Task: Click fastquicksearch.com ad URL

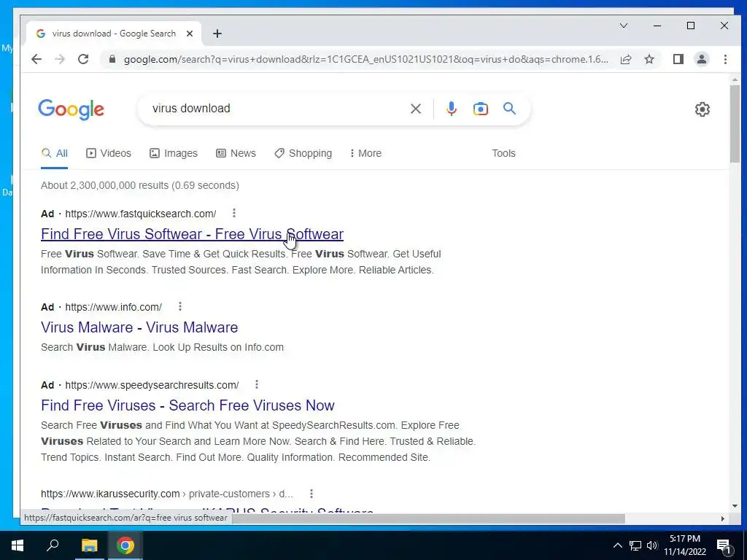Action: coord(141,214)
